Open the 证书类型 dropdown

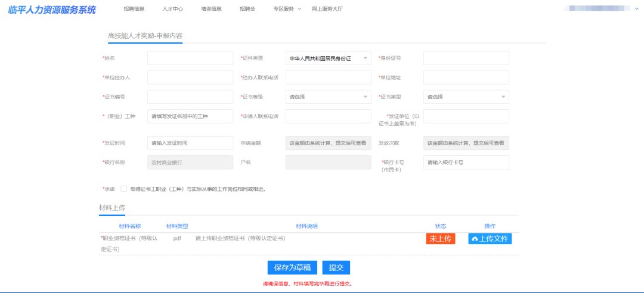[x=466, y=97]
